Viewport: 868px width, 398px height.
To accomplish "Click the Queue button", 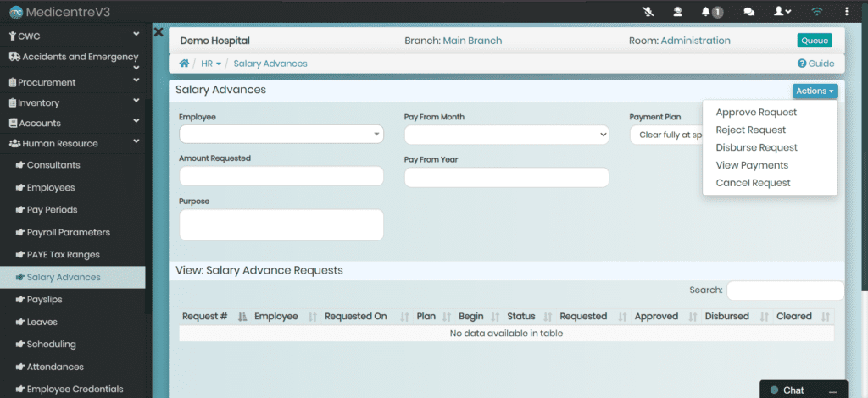I will coord(815,41).
